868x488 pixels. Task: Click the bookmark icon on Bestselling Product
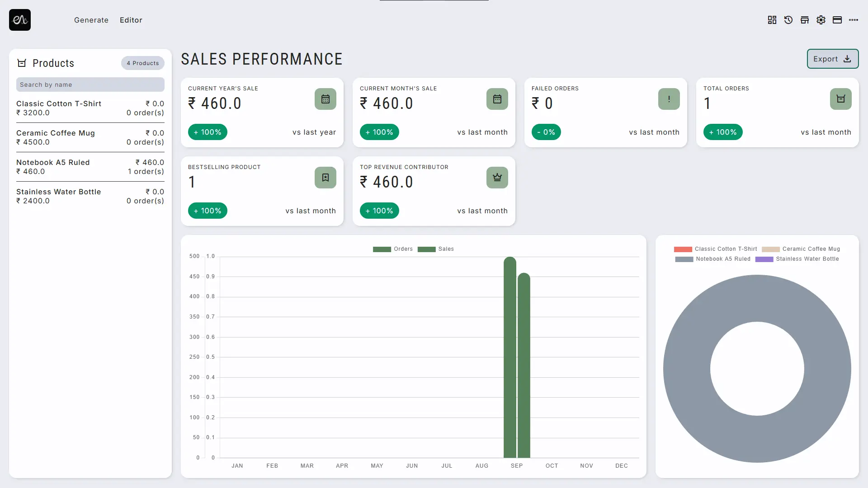325,178
